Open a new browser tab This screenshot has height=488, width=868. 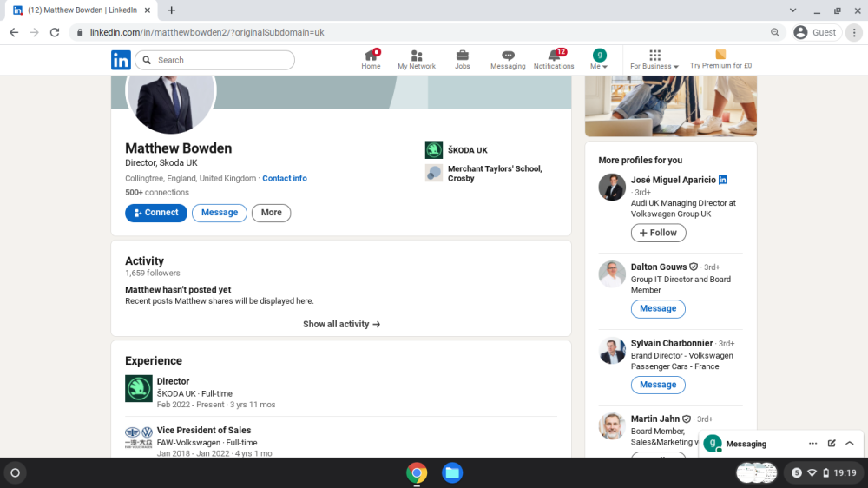pyautogui.click(x=172, y=10)
